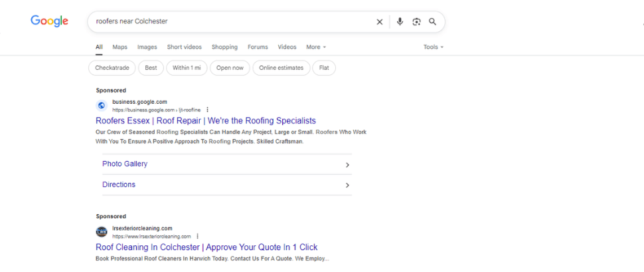Screen dimensions: 644x272
Task: Open the three-dot menu beside ljt-roofline URL
Action: click(x=207, y=110)
